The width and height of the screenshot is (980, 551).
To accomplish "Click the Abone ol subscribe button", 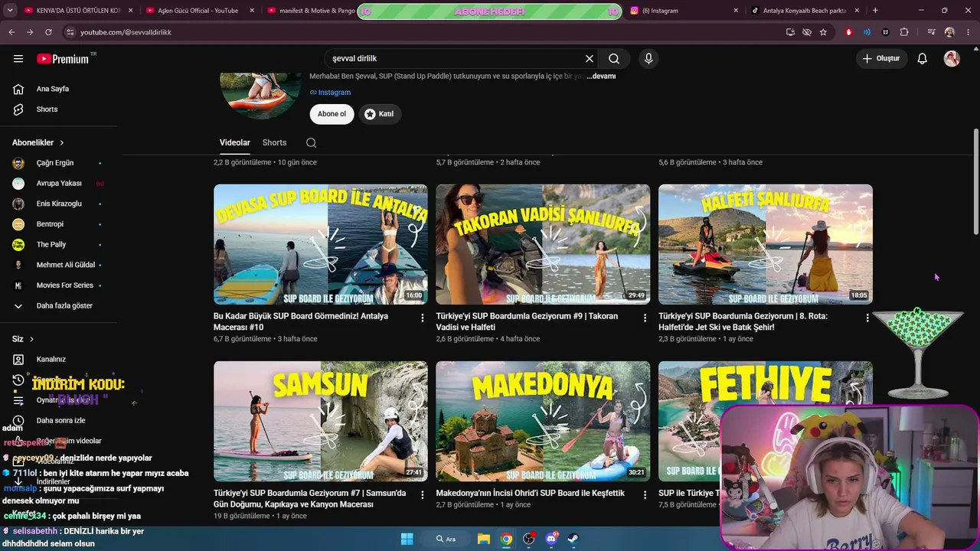I will click(x=332, y=114).
